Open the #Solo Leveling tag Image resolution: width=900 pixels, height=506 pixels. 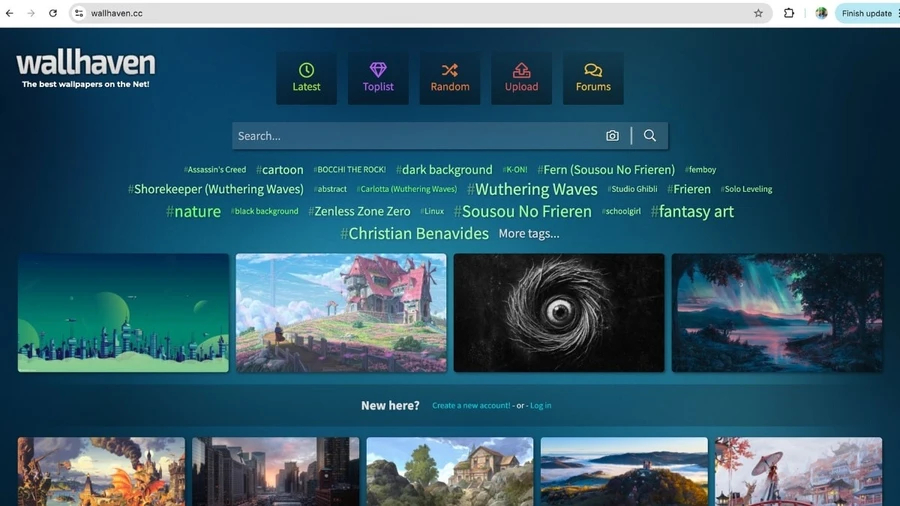tap(746, 189)
